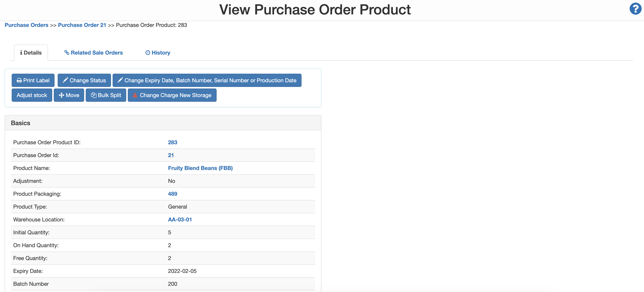Open the Fruity Blend Beans (FBB) product link
This screenshot has width=644, height=292.
point(200,168)
